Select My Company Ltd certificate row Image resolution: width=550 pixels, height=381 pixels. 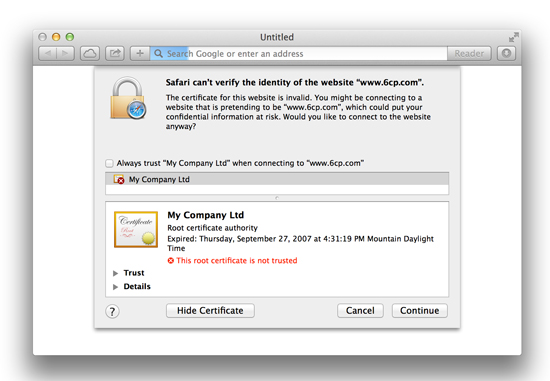coord(277,179)
